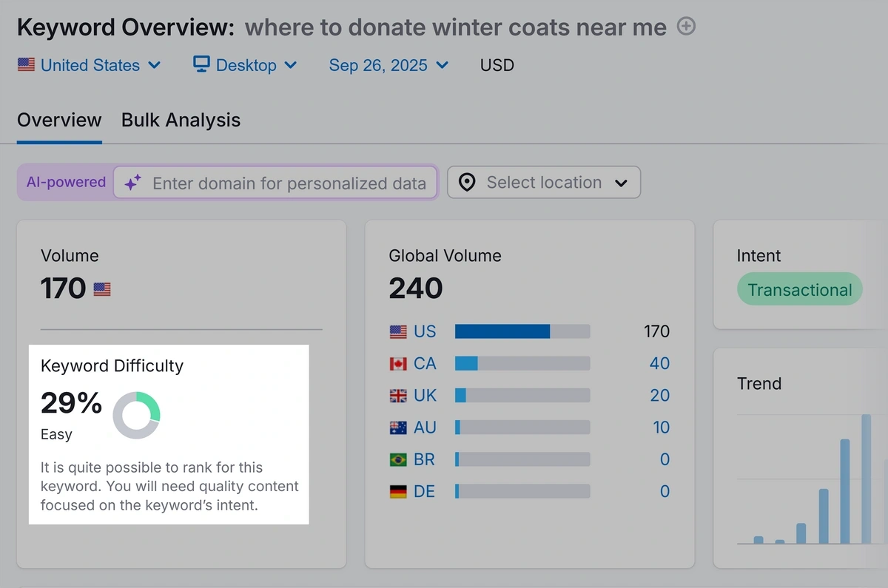Click the US flag beside volume 170

(102, 289)
